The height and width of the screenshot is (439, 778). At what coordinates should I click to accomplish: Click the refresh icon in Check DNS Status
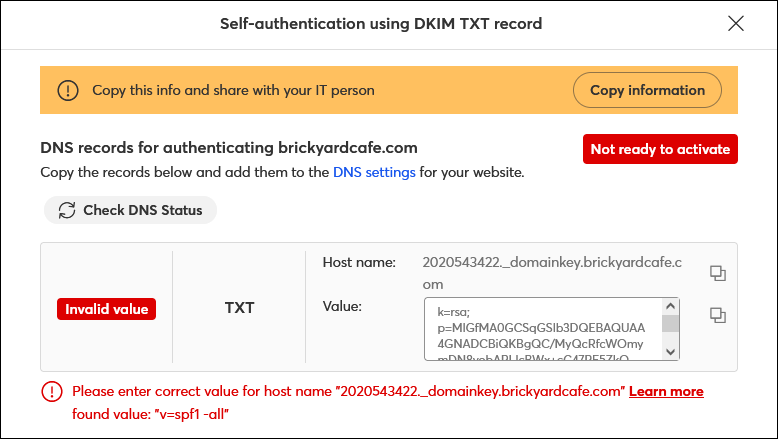(67, 210)
